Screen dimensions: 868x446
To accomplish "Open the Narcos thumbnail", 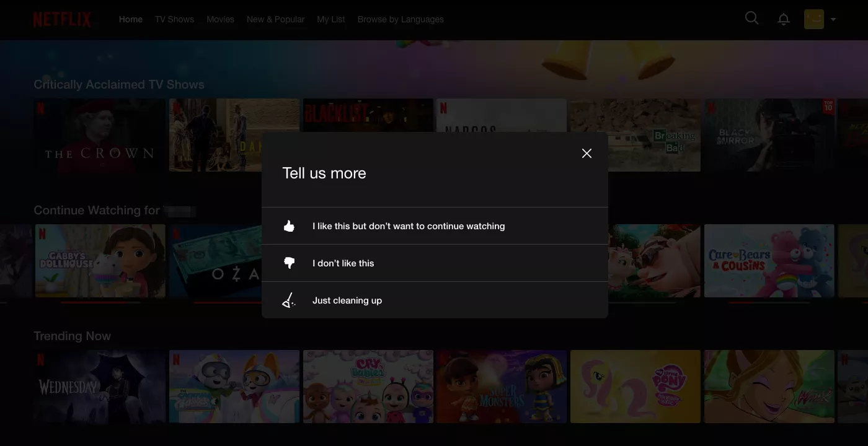I will [x=502, y=115].
